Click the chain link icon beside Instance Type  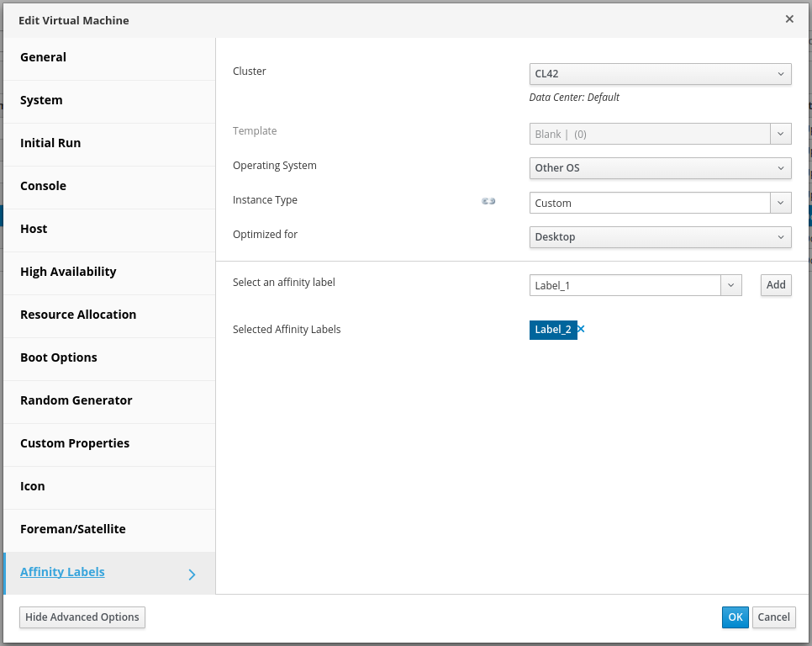coord(488,201)
